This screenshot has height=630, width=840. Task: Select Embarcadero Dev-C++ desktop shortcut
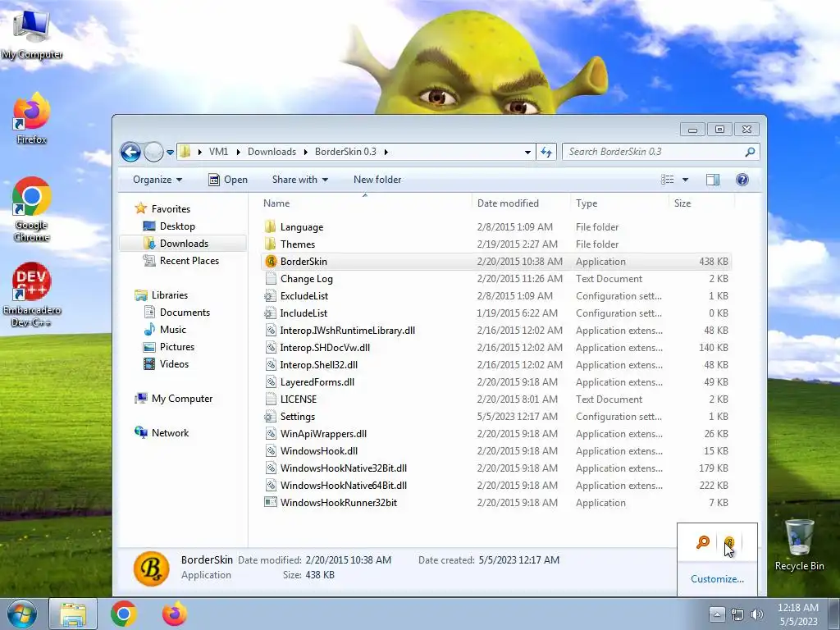pyautogui.click(x=32, y=294)
